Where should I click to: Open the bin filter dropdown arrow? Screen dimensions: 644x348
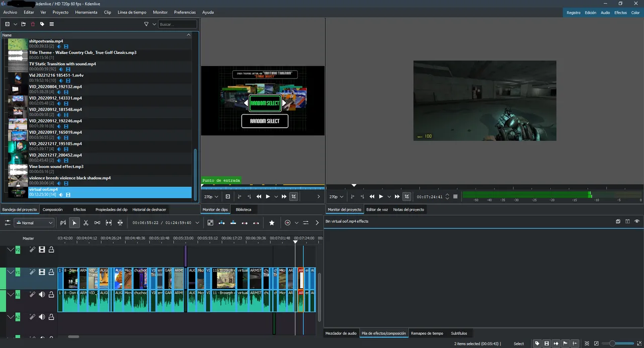coord(154,24)
